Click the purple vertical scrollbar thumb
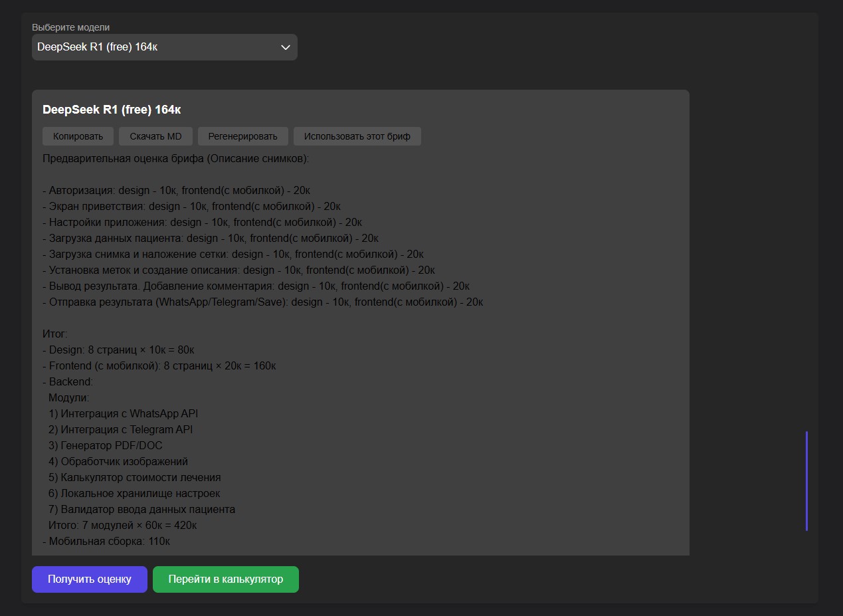This screenshot has height=616, width=843. [806, 480]
